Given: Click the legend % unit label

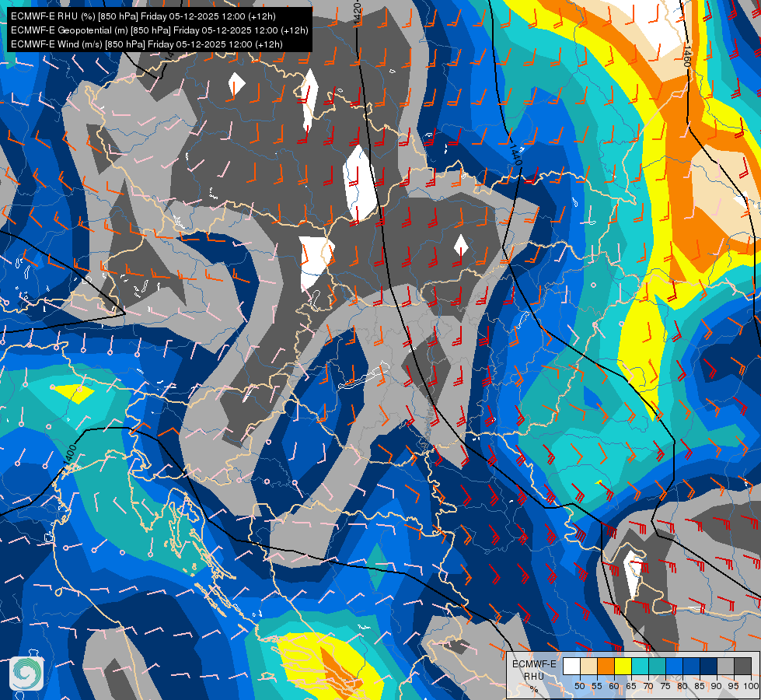Looking at the screenshot, I should [x=534, y=689].
